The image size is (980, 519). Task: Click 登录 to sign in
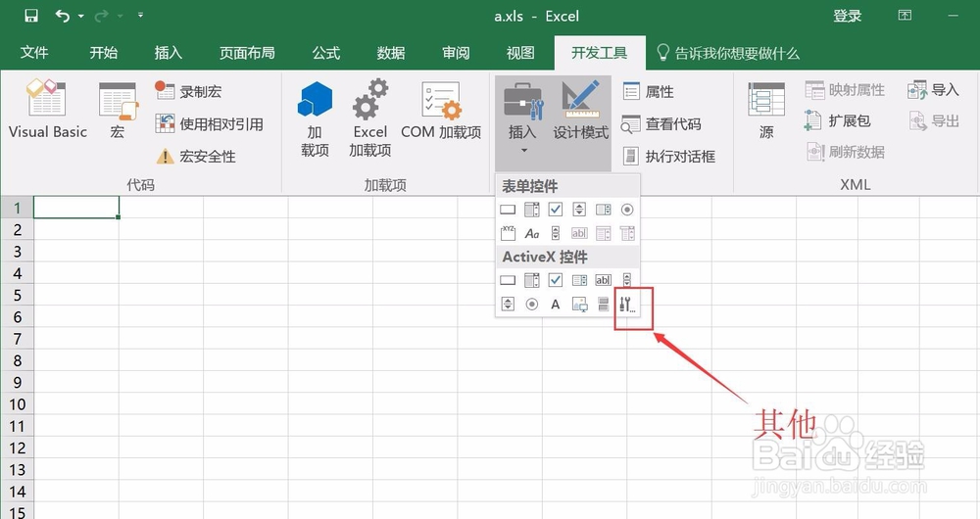(x=847, y=17)
